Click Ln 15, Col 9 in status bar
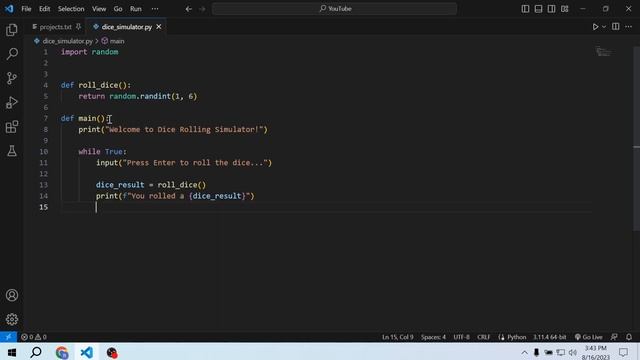This screenshot has height=360, width=640. (398, 337)
